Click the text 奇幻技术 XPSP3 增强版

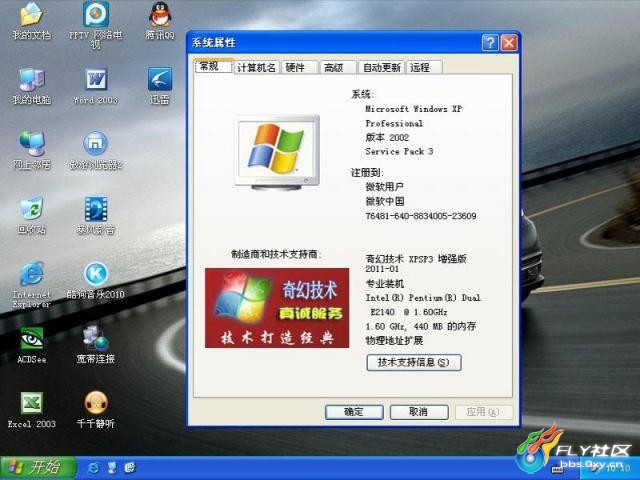pyautogui.click(x=416, y=259)
